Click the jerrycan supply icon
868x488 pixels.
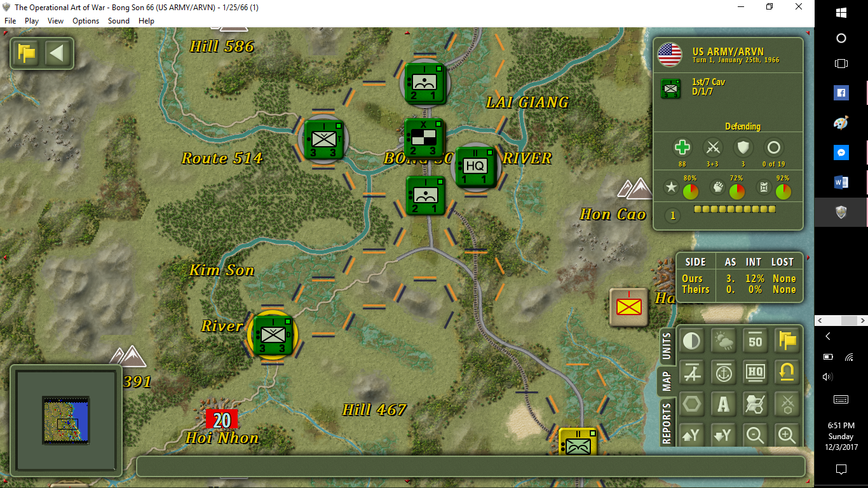pyautogui.click(x=764, y=187)
